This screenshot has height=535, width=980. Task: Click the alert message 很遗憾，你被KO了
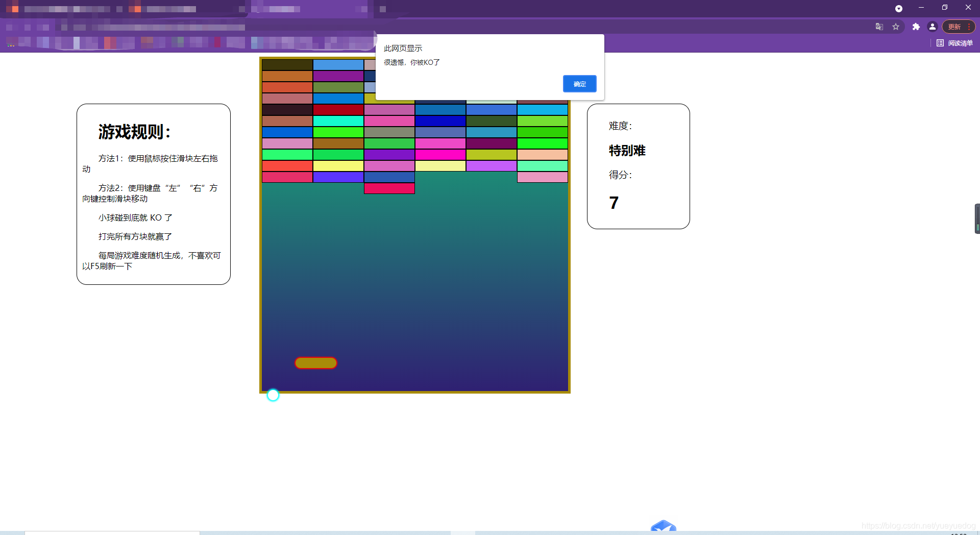tap(412, 62)
